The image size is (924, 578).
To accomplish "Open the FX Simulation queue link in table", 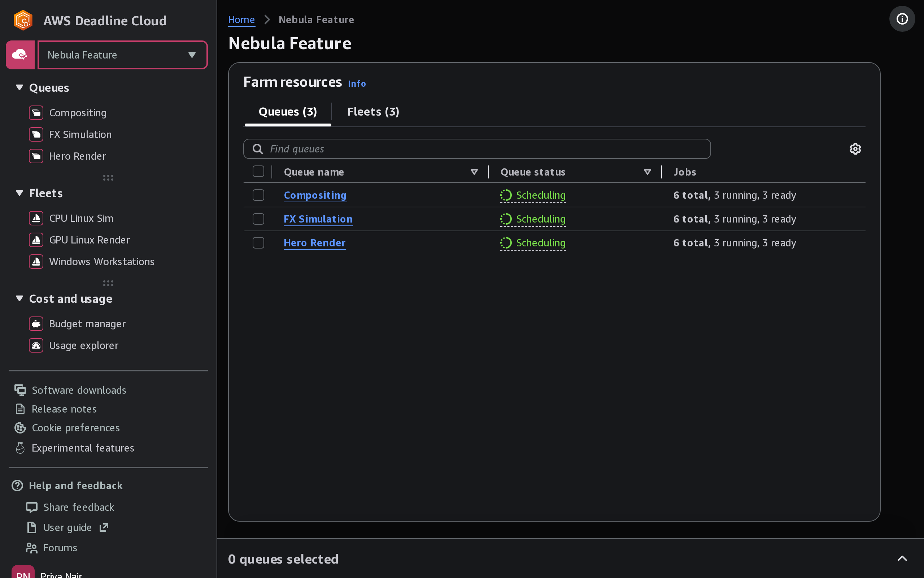I will tap(318, 219).
